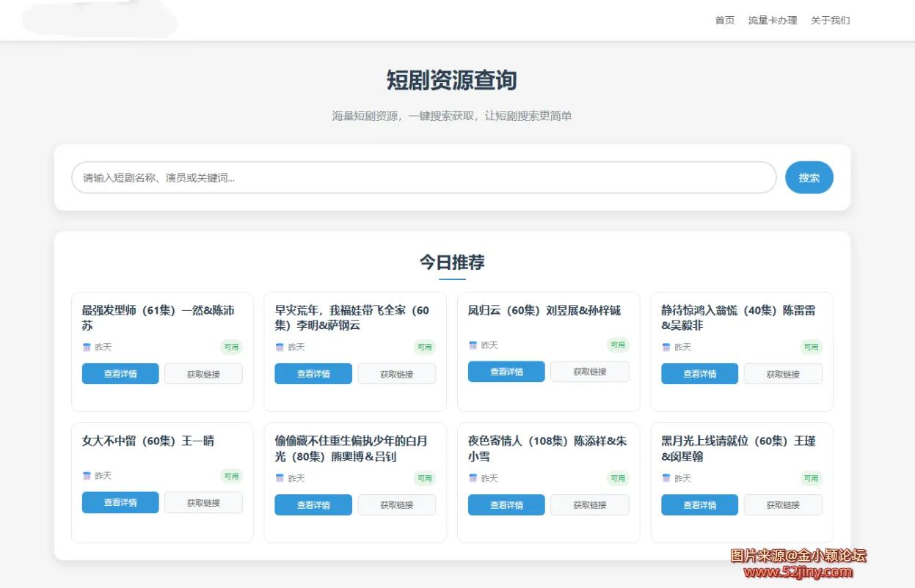Go to 流量卡办理 menu item
Image resolution: width=915 pixels, height=588 pixels.
tap(772, 21)
